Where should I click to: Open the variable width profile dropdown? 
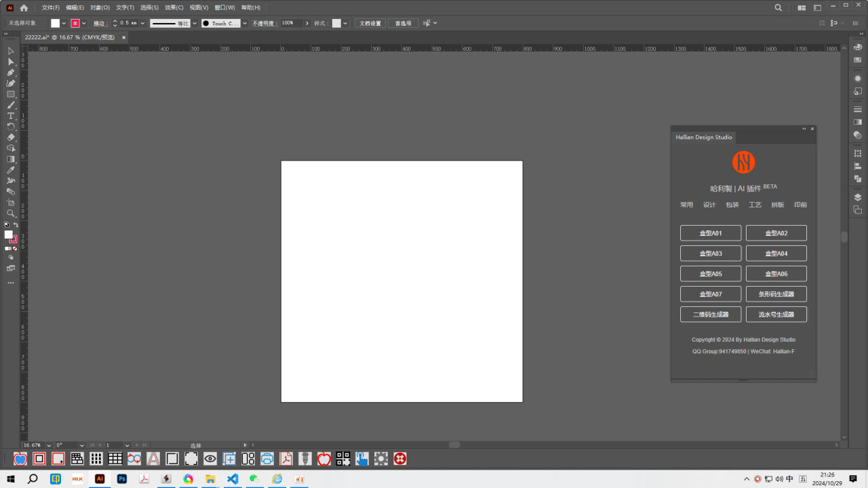(194, 23)
